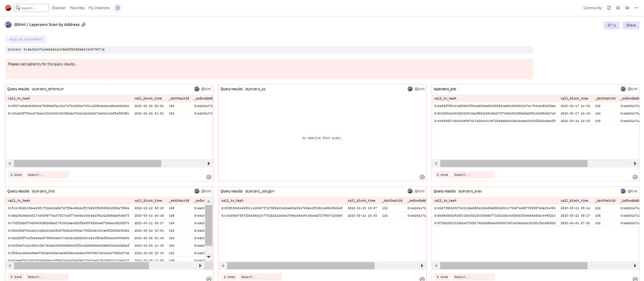Click the 2023-04-01 07:06 cell in avax table
The width and height of the screenshot is (644, 281).
(574, 222)
